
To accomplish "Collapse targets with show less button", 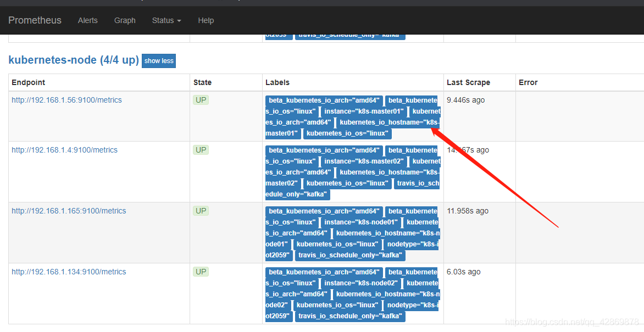I will coord(159,61).
